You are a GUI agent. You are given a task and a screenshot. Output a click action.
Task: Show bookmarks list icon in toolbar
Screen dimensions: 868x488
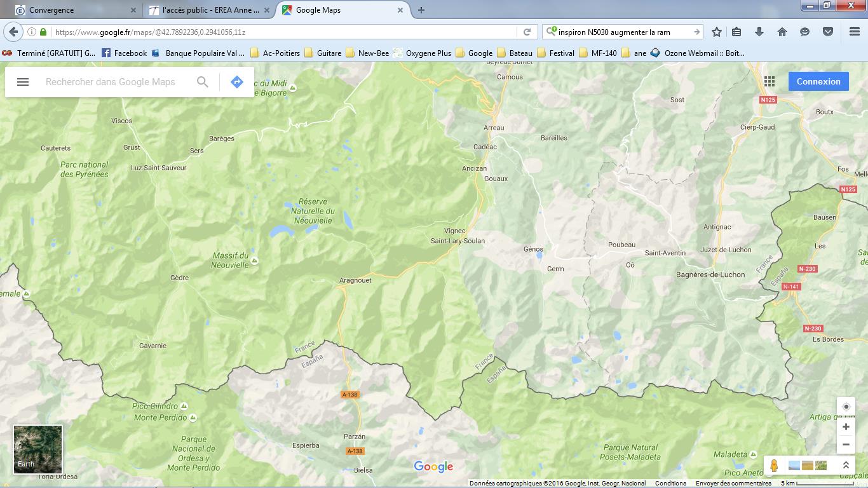point(736,32)
